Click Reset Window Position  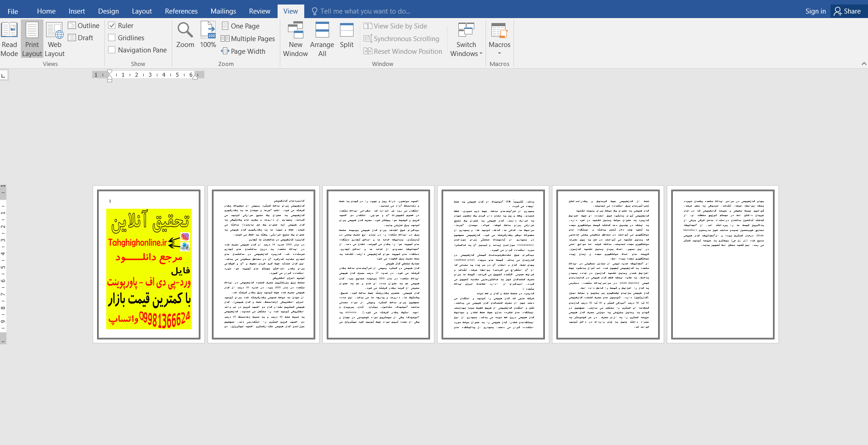pos(403,51)
